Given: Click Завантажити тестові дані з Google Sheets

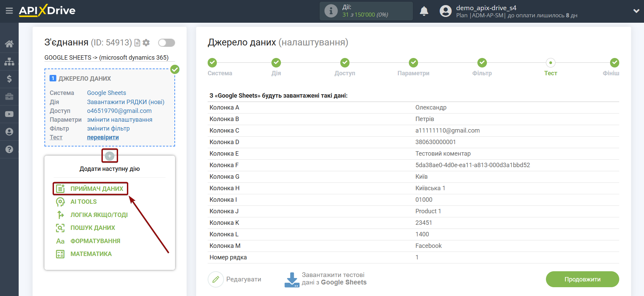Looking at the screenshot, I should click(x=334, y=279).
